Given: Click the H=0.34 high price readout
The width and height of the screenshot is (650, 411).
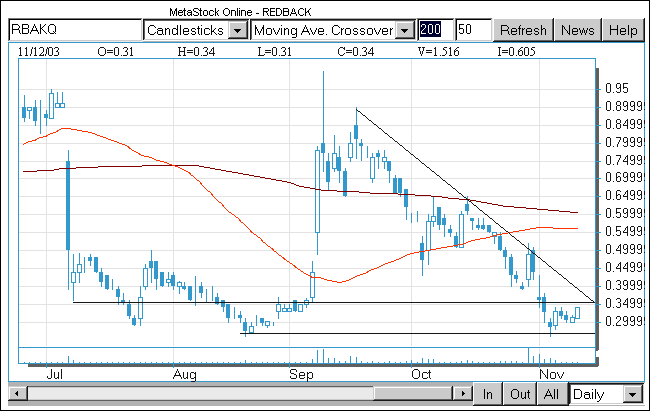Looking at the screenshot, I should [x=196, y=52].
